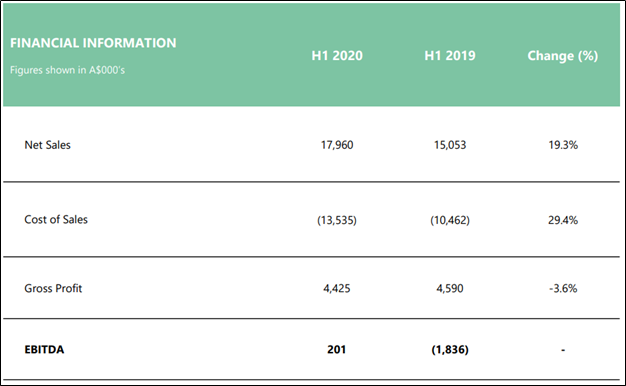Viewport: 626px width, 386px height.
Task: Select the Figures shown in A$000's subtitle
Action: 67,70
